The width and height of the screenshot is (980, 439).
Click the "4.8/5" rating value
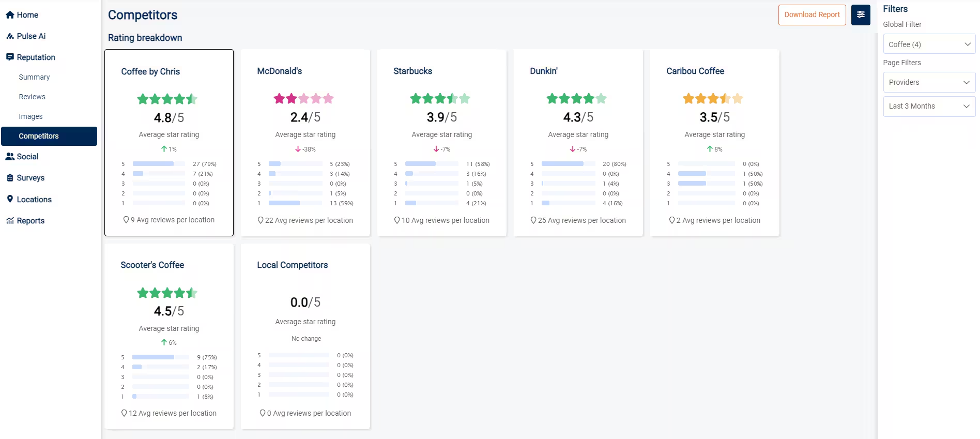coord(169,118)
